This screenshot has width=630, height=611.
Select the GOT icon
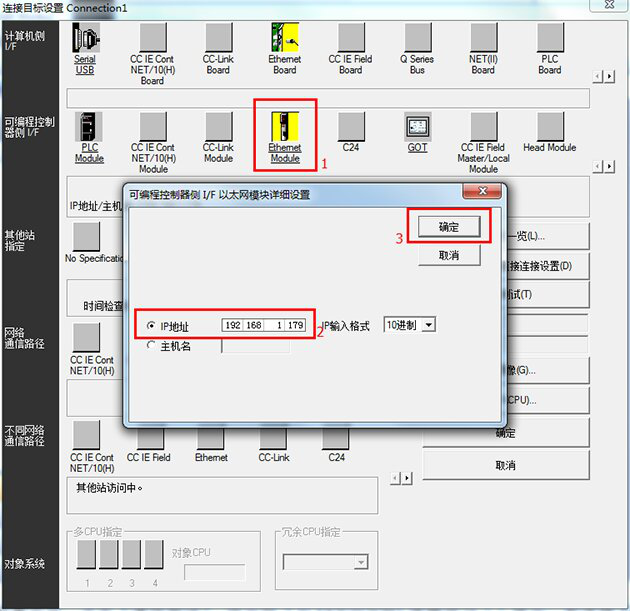(x=417, y=126)
